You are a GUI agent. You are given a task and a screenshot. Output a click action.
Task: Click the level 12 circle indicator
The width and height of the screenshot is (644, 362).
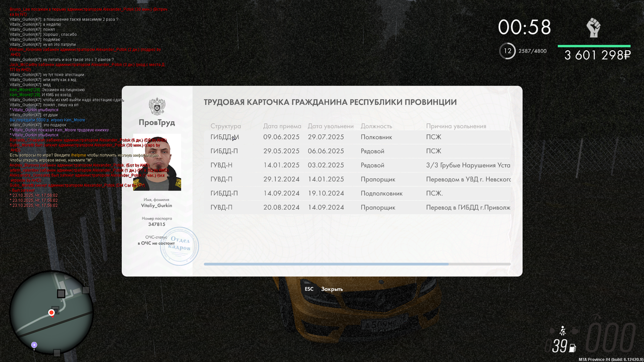point(508,51)
